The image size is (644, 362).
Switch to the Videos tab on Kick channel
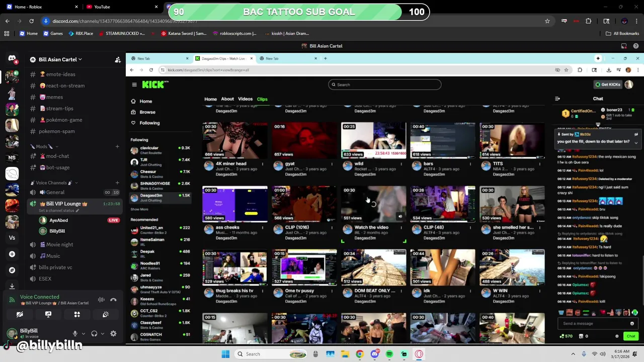(x=245, y=99)
